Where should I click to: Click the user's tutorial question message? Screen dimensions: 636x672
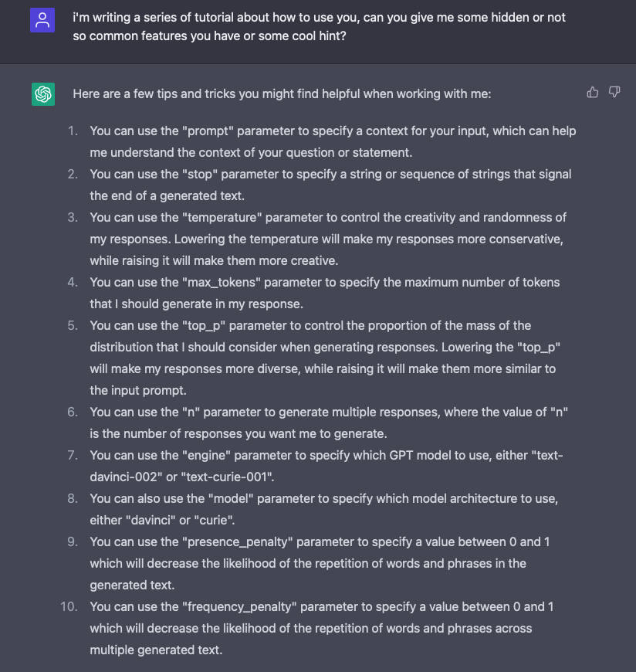tap(319, 27)
